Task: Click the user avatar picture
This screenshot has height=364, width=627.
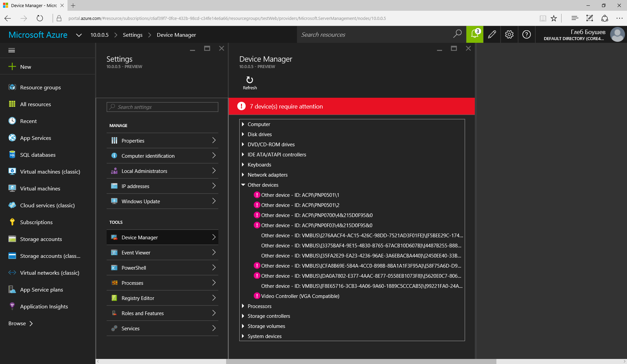Action: [618, 34]
